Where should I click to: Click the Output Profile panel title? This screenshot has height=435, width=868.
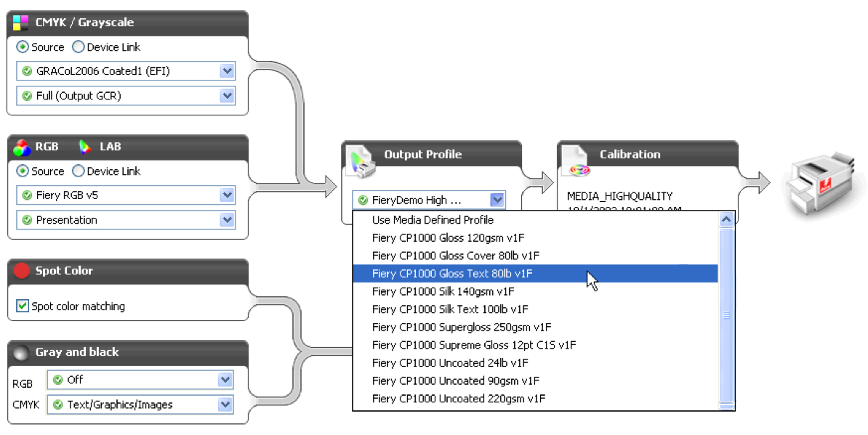point(423,155)
